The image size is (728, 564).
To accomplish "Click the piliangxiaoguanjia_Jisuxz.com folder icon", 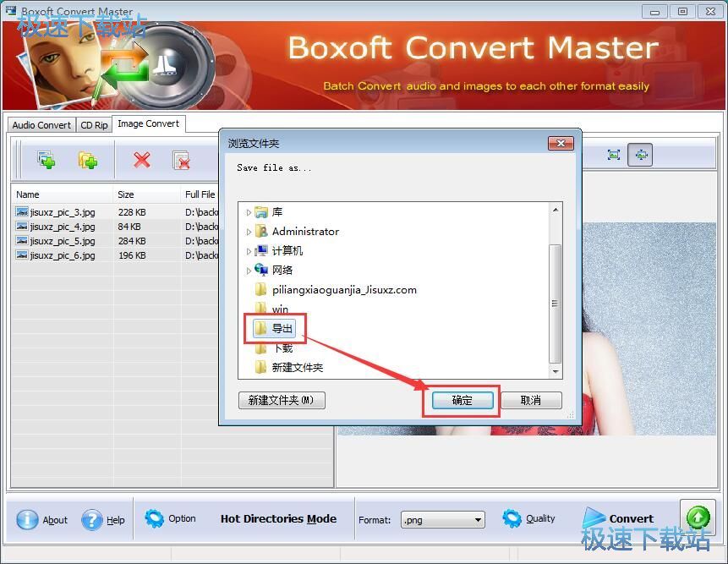I will (x=260, y=290).
